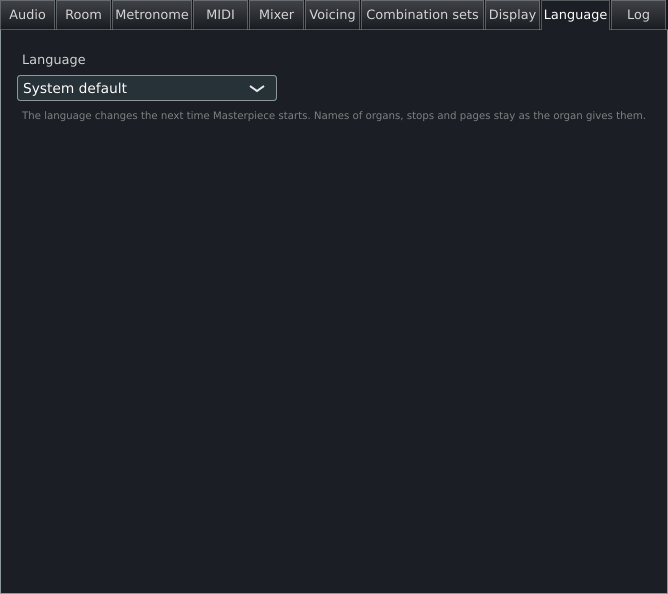Select the Display tab

tap(512, 15)
